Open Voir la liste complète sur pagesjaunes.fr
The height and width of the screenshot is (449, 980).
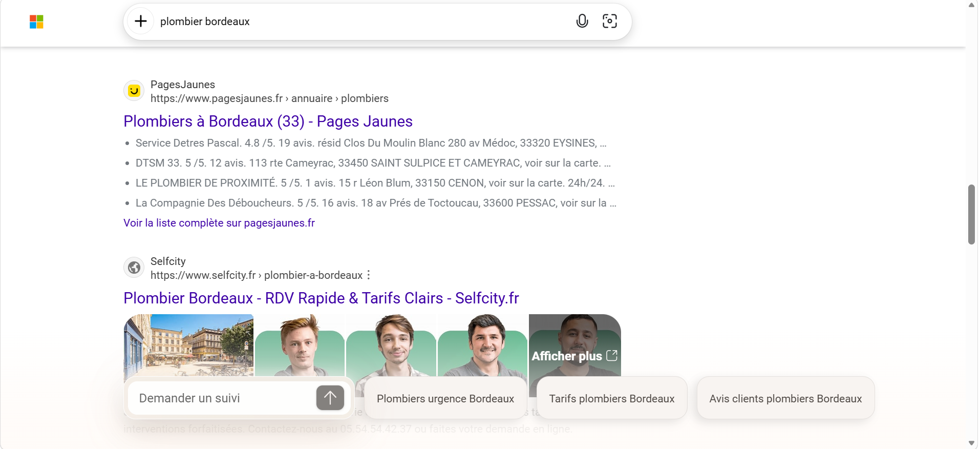pyautogui.click(x=219, y=223)
